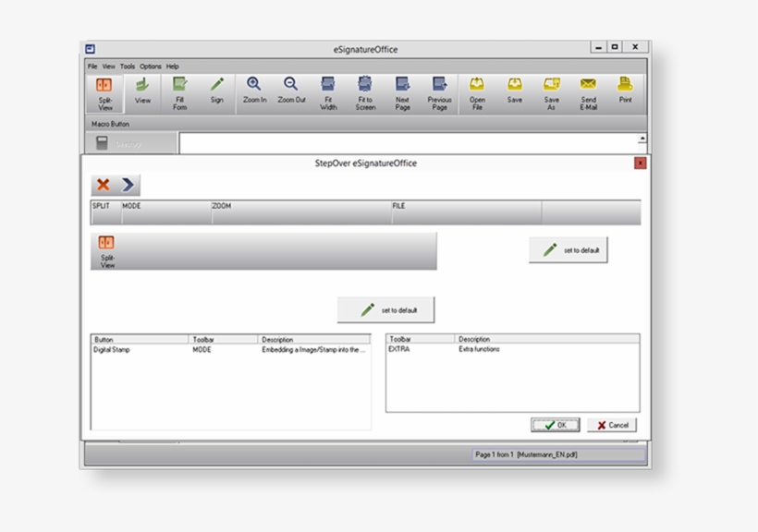
Task: Click the Toolbar column header in the left list
Action: [224, 339]
